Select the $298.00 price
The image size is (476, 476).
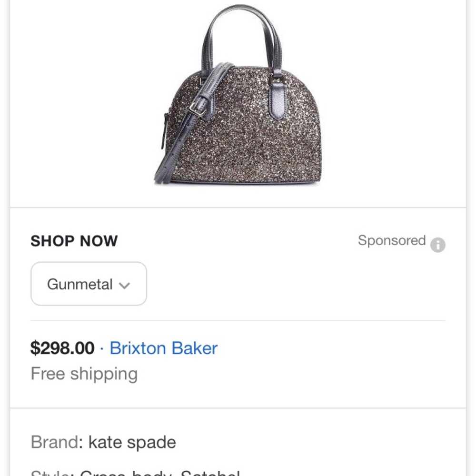tap(62, 348)
